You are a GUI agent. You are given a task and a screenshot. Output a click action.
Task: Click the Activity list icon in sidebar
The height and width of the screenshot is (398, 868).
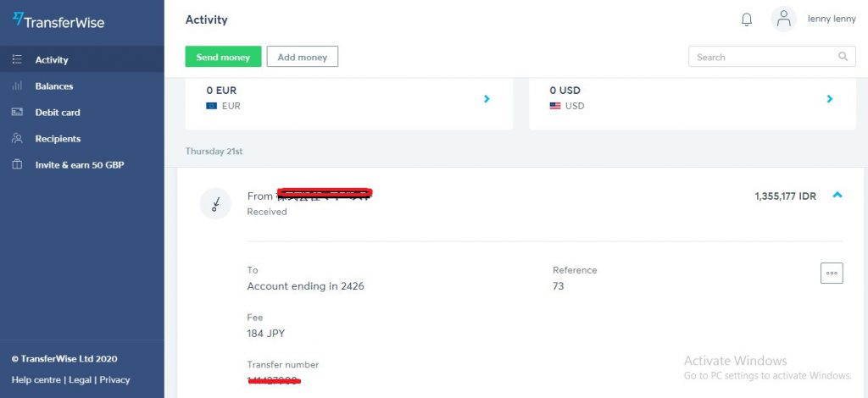click(17, 60)
